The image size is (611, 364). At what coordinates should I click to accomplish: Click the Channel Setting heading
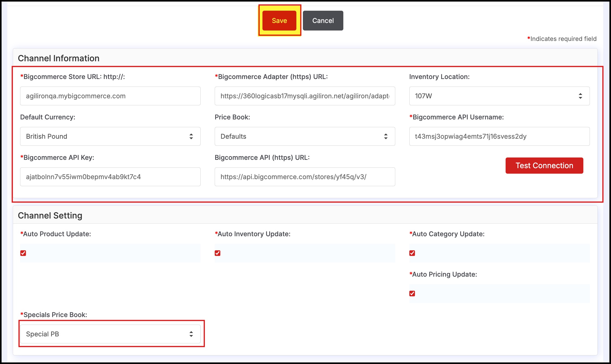pyautogui.click(x=50, y=215)
